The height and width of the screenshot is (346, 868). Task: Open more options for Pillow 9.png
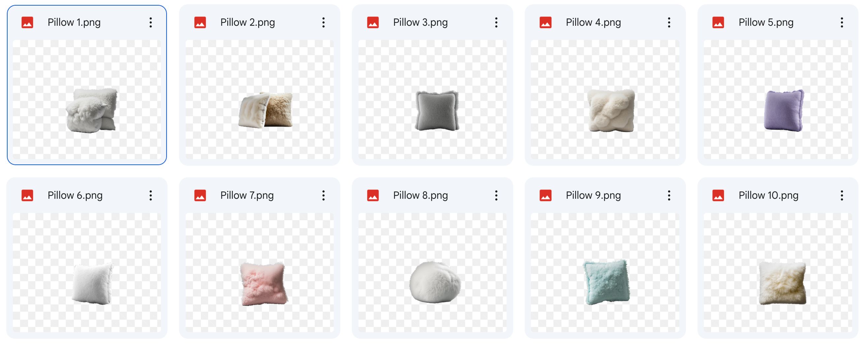(669, 195)
